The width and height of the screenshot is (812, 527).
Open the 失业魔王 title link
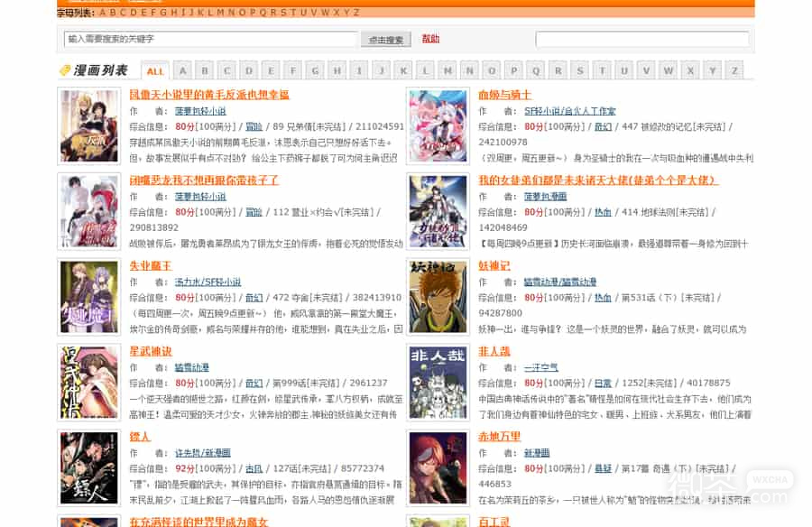pyautogui.click(x=150, y=265)
